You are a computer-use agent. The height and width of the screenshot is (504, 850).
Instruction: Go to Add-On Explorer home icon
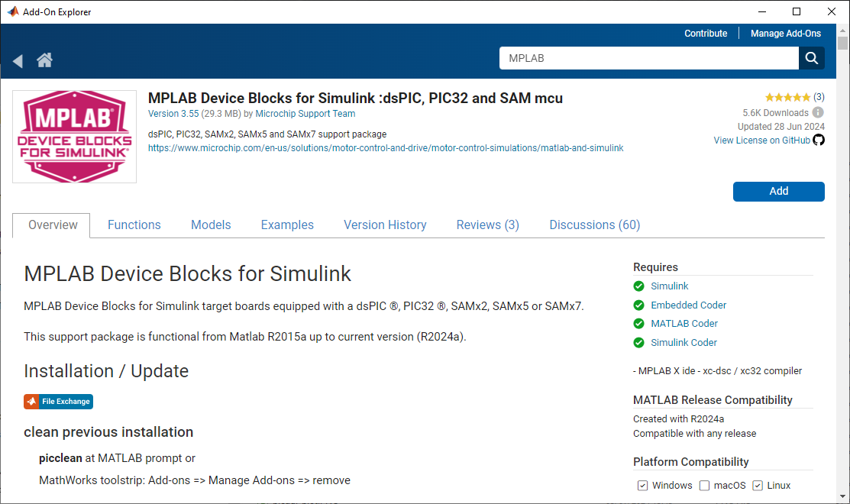44,60
